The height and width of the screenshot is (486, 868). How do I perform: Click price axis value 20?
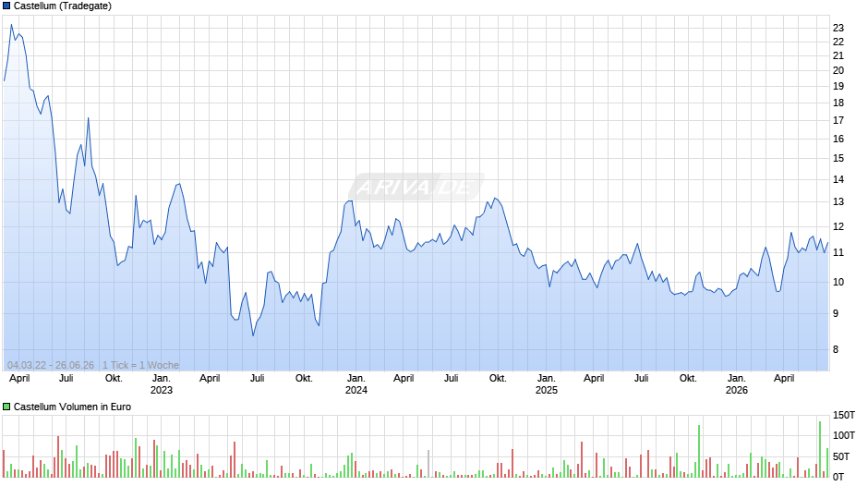pyautogui.click(x=838, y=70)
